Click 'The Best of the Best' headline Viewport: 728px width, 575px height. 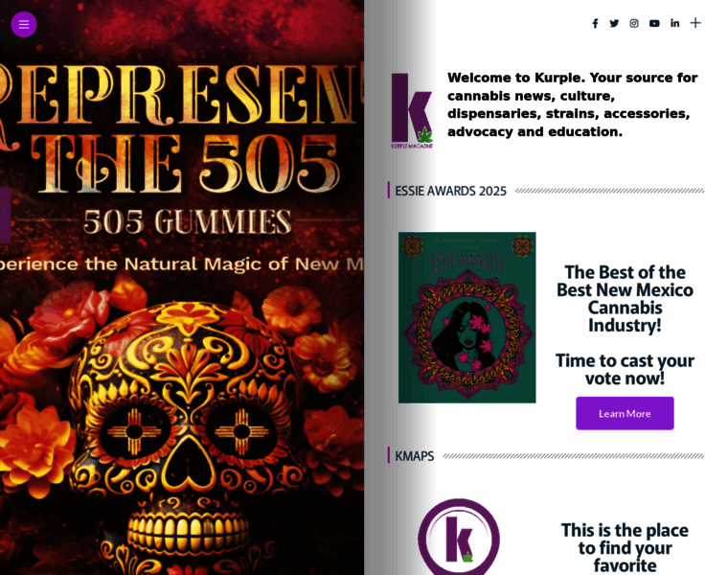point(625,299)
